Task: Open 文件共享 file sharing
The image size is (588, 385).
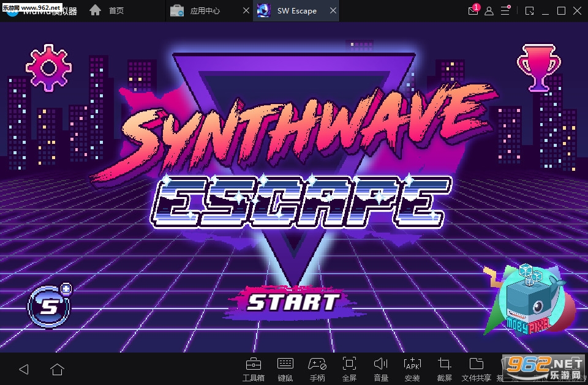Action: 477,369
